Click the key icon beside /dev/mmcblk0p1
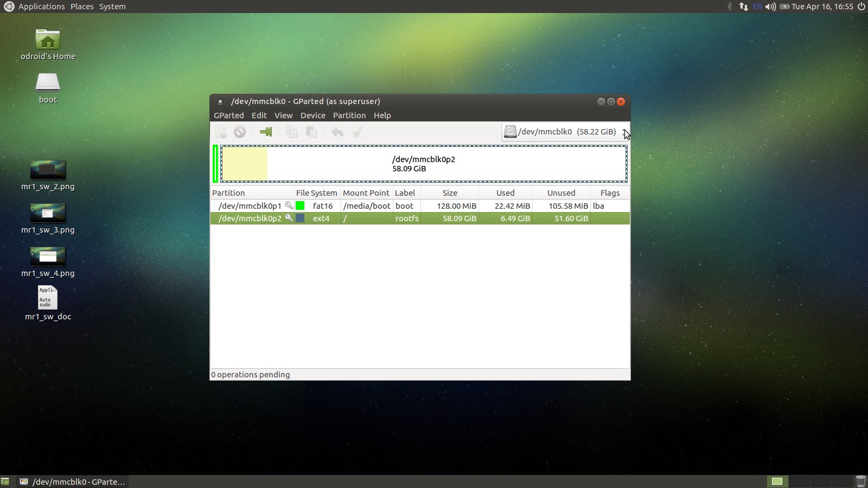 [x=289, y=206]
